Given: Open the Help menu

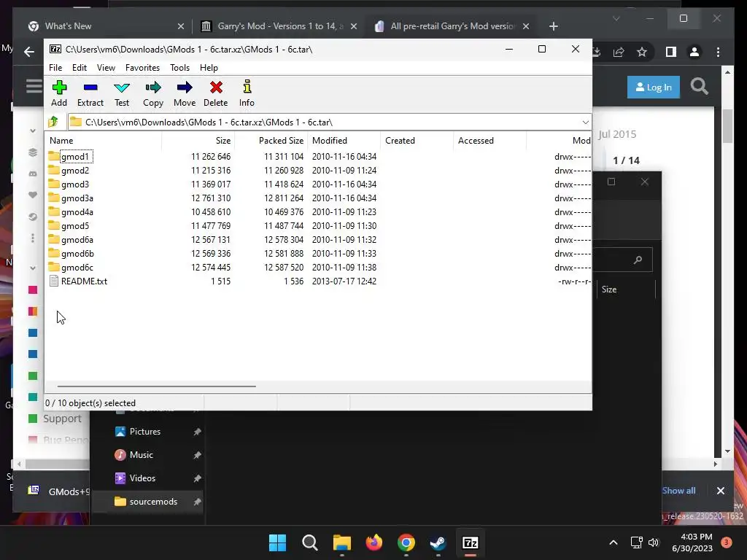Looking at the screenshot, I should [209, 68].
